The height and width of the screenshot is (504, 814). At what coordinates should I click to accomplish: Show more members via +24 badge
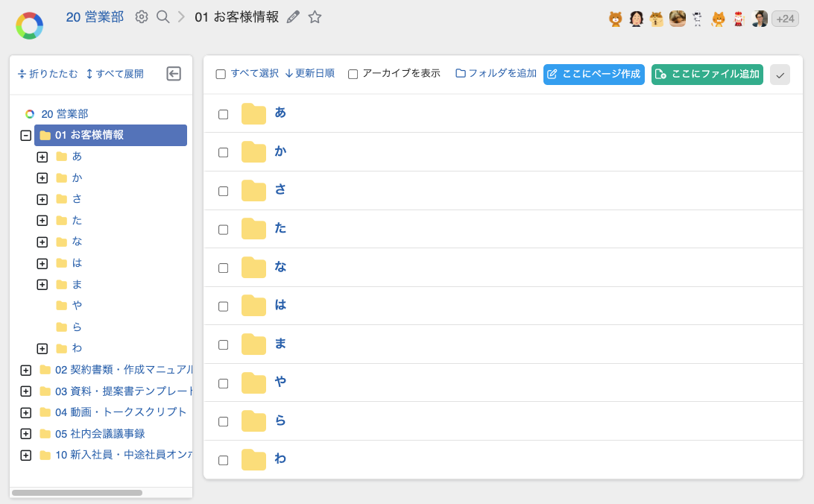784,19
